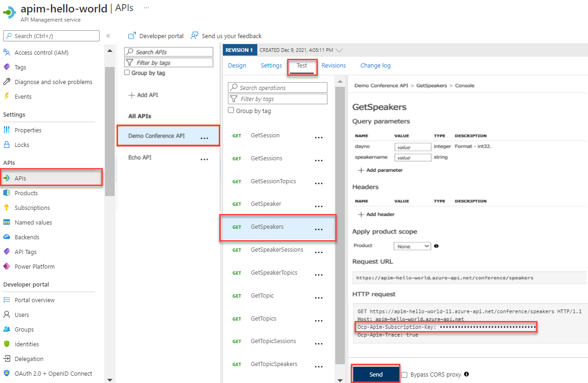Screen dimensions: 588x383
Task: Click the Delegation arrow icon
Action: [x=6, y=359]
